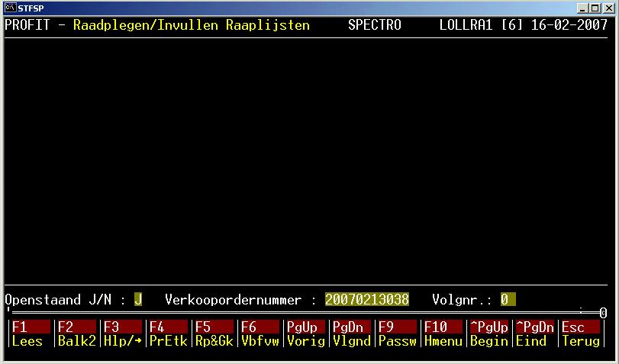Image resolution: width=619 pixels, height=364 pixels.
Task: Go to previous with PgUp Vorig
Action: tap(306, 334)
